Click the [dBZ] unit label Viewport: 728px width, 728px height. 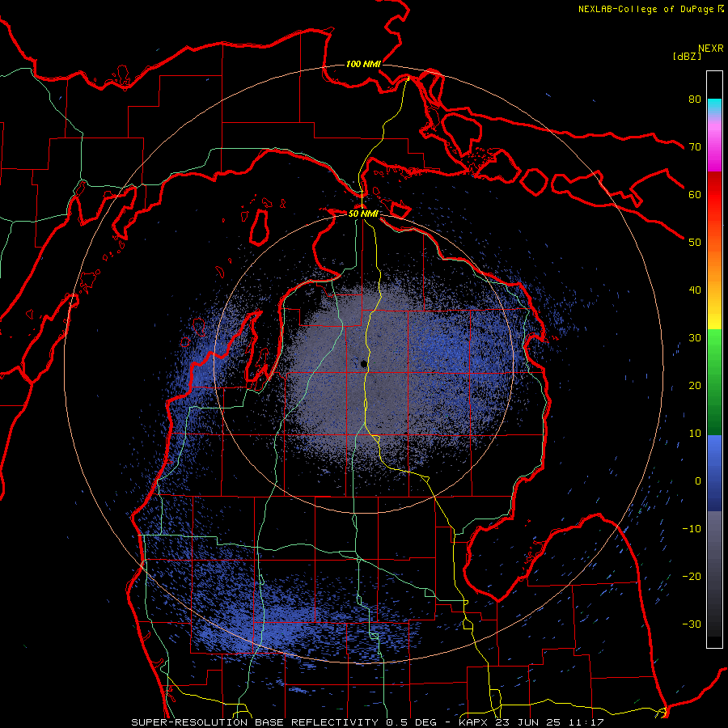point(687,56)
